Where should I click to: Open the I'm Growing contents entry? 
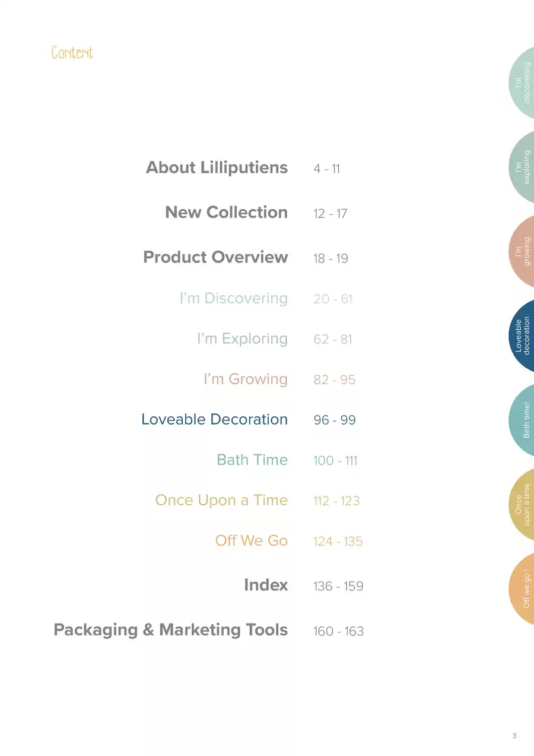tap(246, 379)
